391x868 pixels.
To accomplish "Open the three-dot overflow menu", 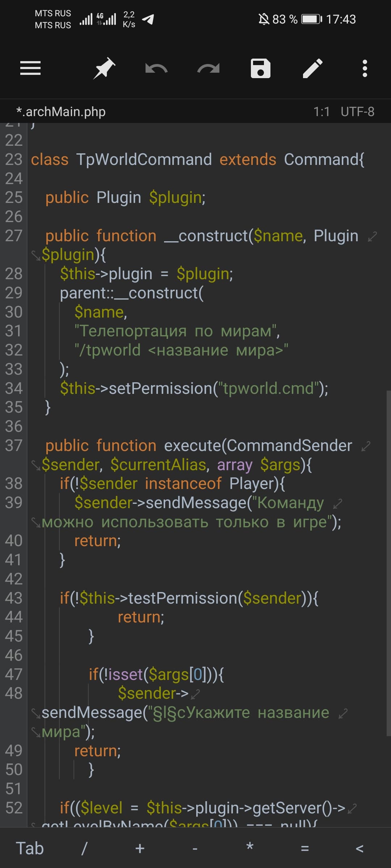I will pyautogui.click(x=365, y=68).
